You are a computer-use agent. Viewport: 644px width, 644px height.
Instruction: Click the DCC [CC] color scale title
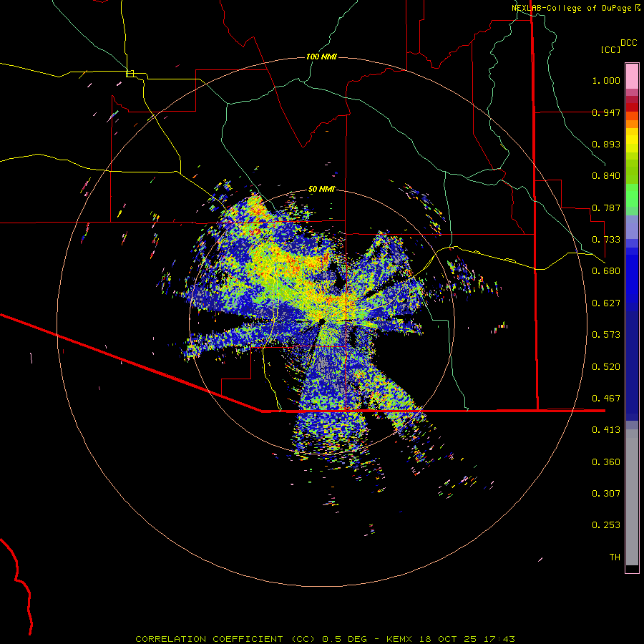(618, 46)
